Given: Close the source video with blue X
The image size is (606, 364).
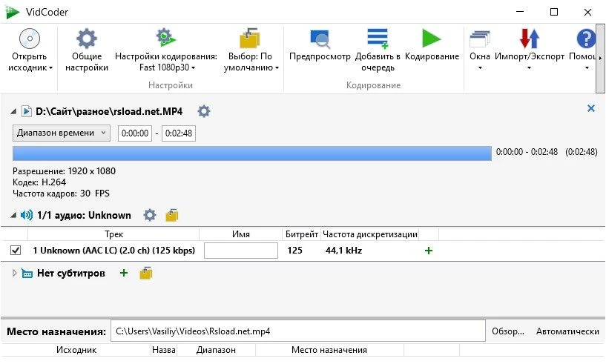Looking at the screenshot, I should pos(591,108).
